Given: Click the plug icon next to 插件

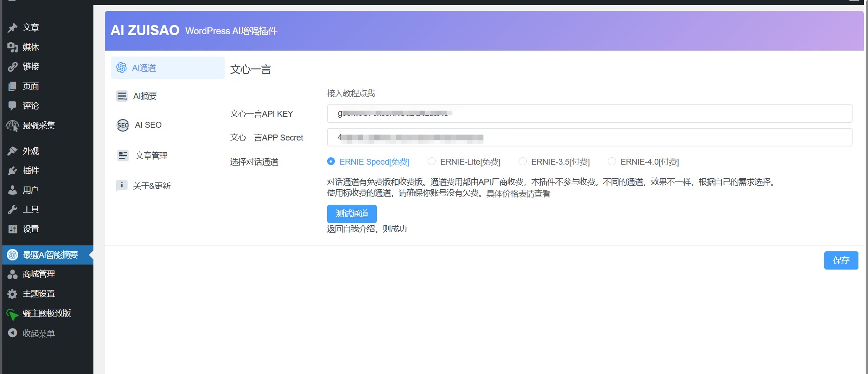Looking at the screenshot, I should click(x=13, y=171).
